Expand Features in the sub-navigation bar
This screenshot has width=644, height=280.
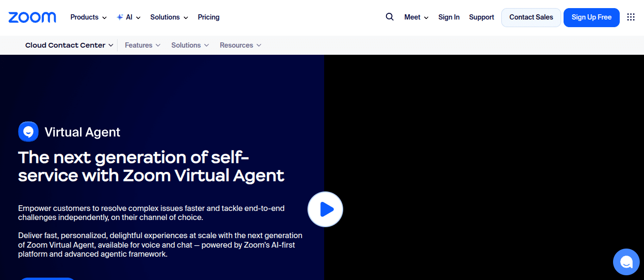tap(142, 45)
